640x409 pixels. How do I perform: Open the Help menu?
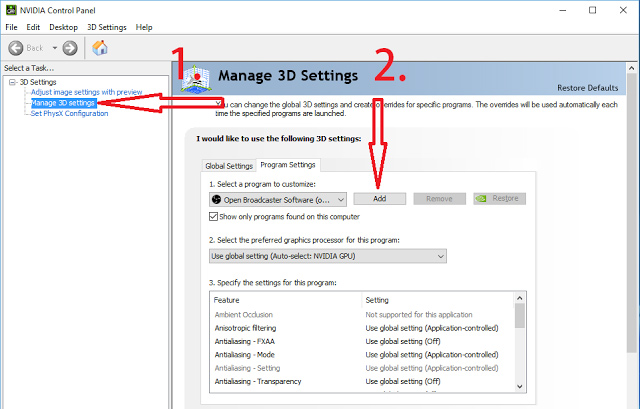tap(144, 27)
